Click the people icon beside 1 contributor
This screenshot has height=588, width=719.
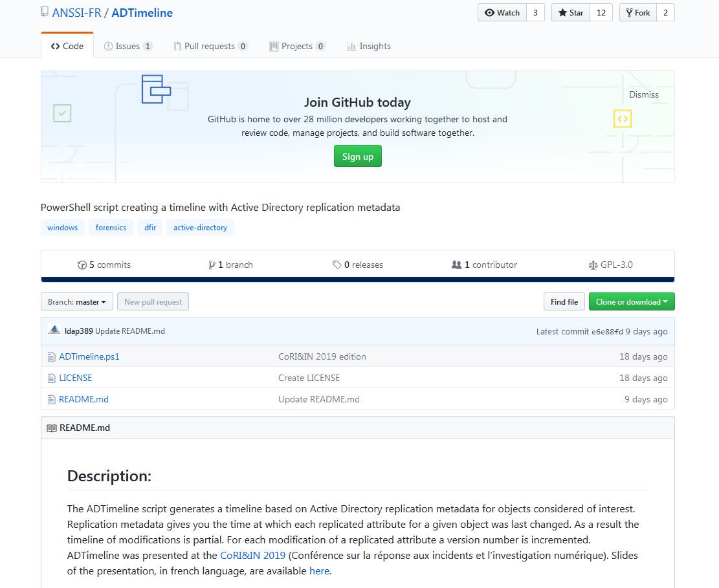[456, 265]
